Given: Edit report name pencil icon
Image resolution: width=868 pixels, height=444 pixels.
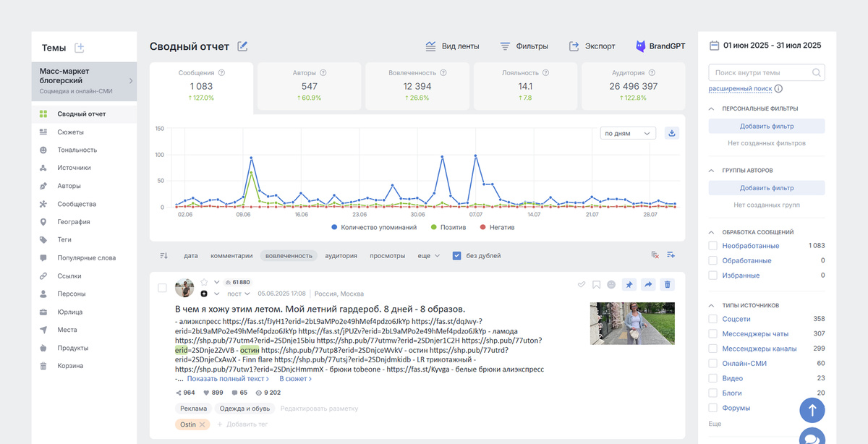Looking at the screenshot, I should tap(242, 46).
